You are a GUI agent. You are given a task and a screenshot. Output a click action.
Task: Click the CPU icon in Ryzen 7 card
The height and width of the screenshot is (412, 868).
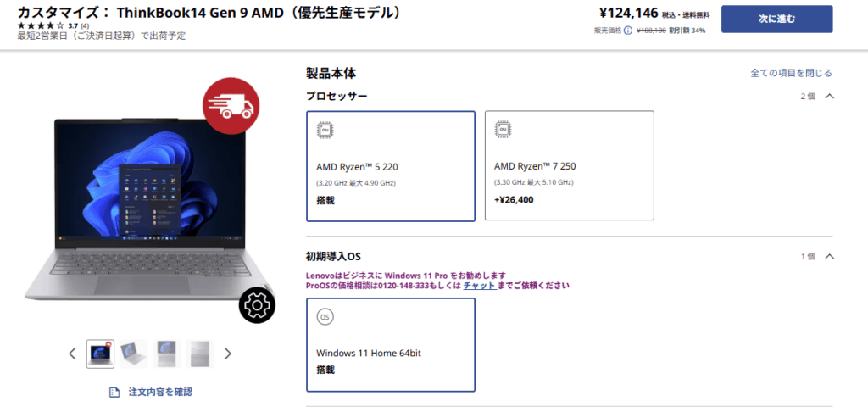(503, 129)
